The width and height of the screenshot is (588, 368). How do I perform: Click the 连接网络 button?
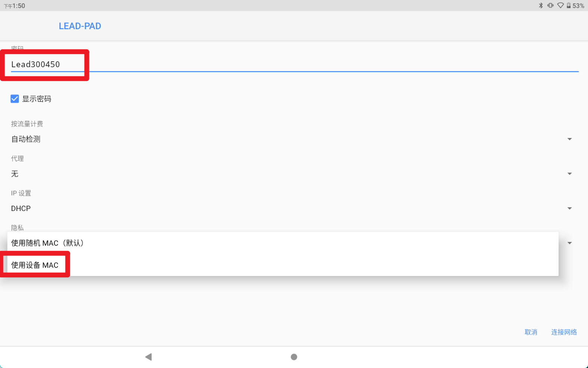tap(564, 332)
